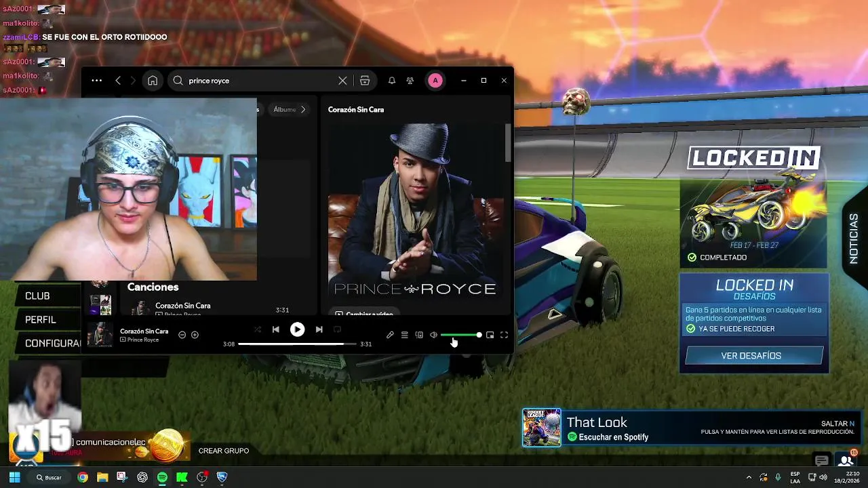Click the now-playing track title in player bar
The image size is (868, 488).
point(144,331)
